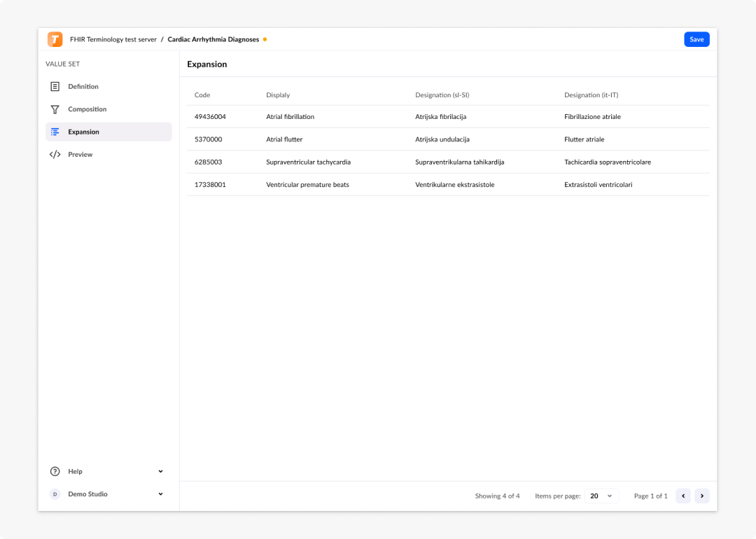Select the Expansion section
Screen dimensions: 756x539
108,132
